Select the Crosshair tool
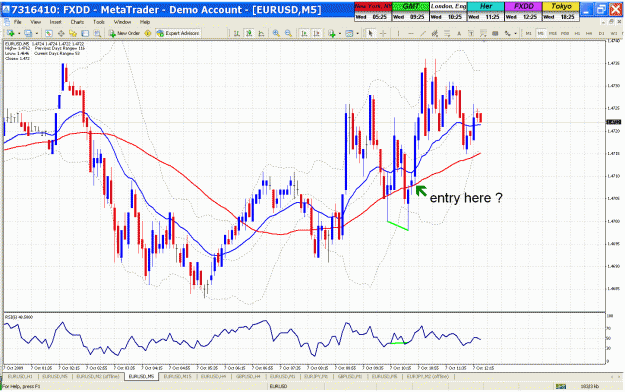Screen dimensions: 625x392 click(x=383, y=33)
